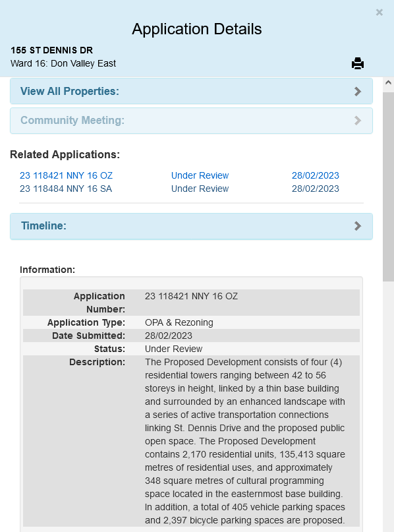This screenshot has height=532, width=394.
Task: Click the scrollbar up arrow
Action: (x=388, y=82)
